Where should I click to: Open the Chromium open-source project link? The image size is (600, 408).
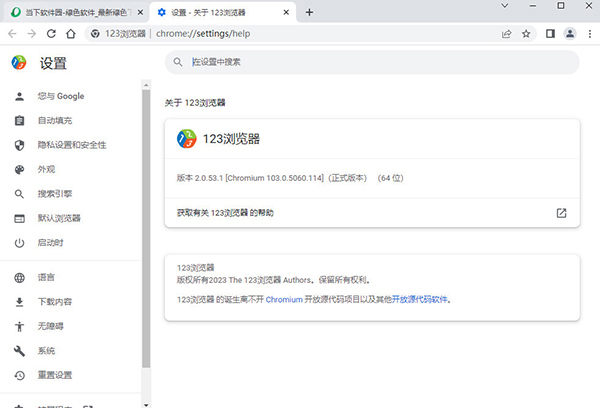tap(283, 299)
